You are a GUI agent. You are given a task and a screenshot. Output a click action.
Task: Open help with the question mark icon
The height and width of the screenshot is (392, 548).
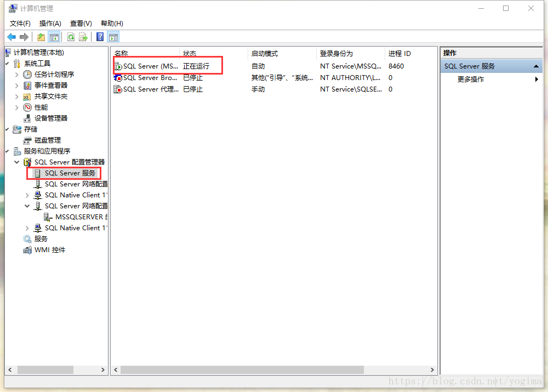[x=100, y=37]
